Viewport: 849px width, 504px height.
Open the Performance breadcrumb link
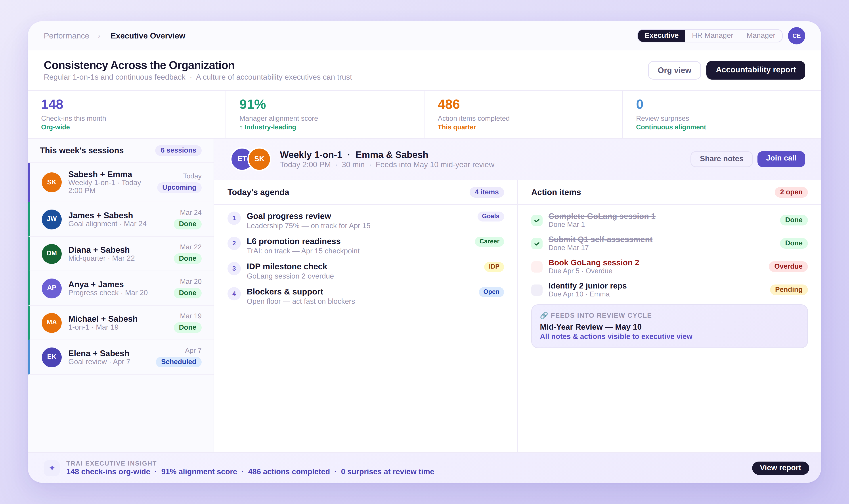pos(67,36)
